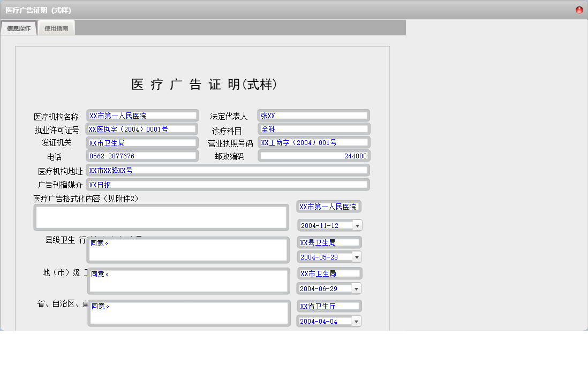Click the 医疗机构地址 address field
The image size is (588, 381).
pos(228,170)
